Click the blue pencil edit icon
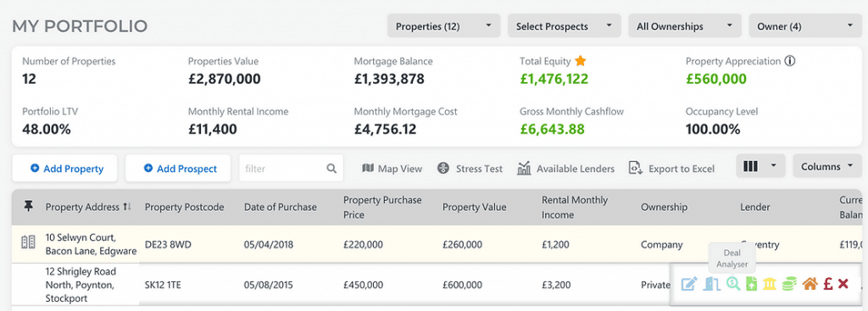This screenshot has width=868, height=311. point(688,285)
